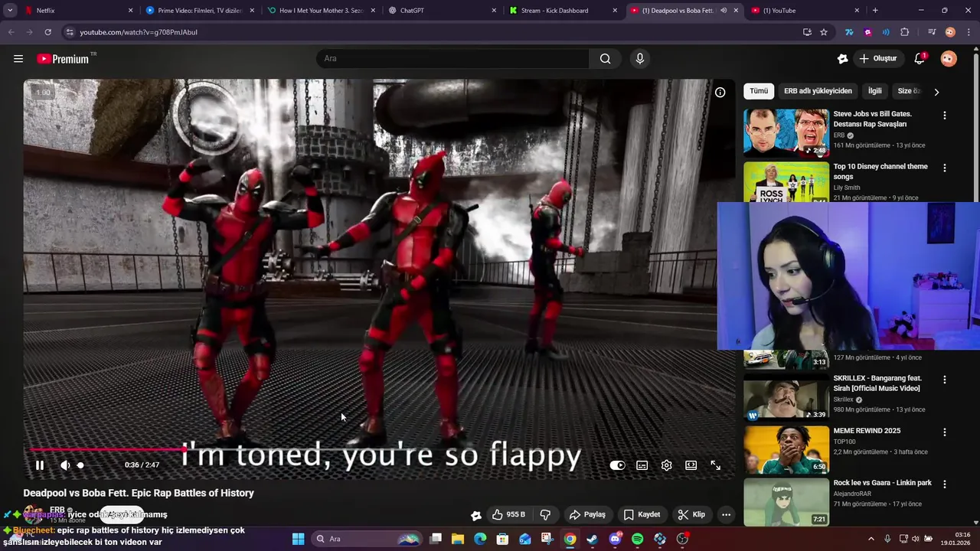Open more actions three-dot menu under video
980x551 pixels.
click(x=726, y=515)
